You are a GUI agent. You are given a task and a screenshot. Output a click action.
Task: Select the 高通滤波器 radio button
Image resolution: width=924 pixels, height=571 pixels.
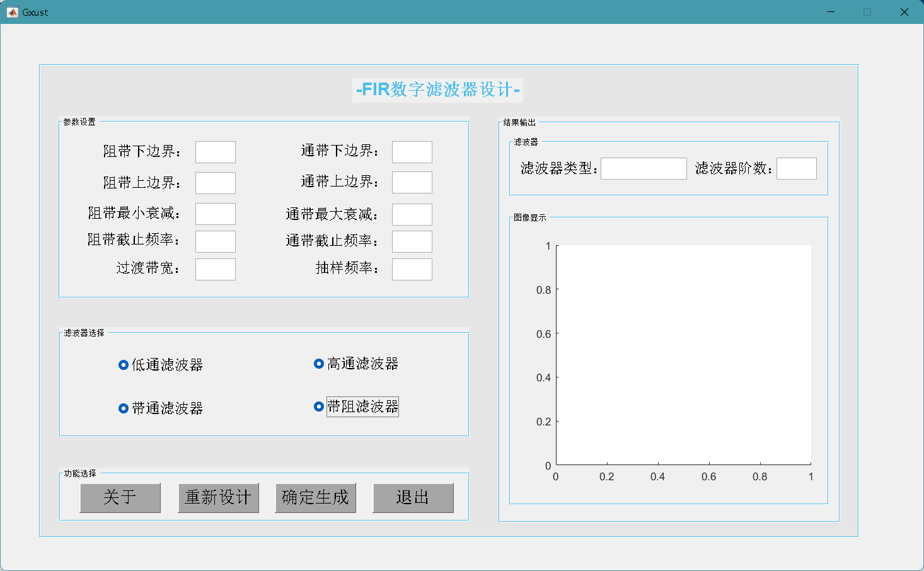pyautogui.click(x=356, y=364)
